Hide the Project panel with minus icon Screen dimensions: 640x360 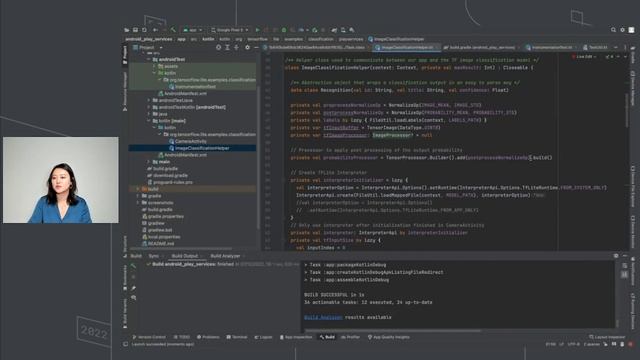click(256, 47)
